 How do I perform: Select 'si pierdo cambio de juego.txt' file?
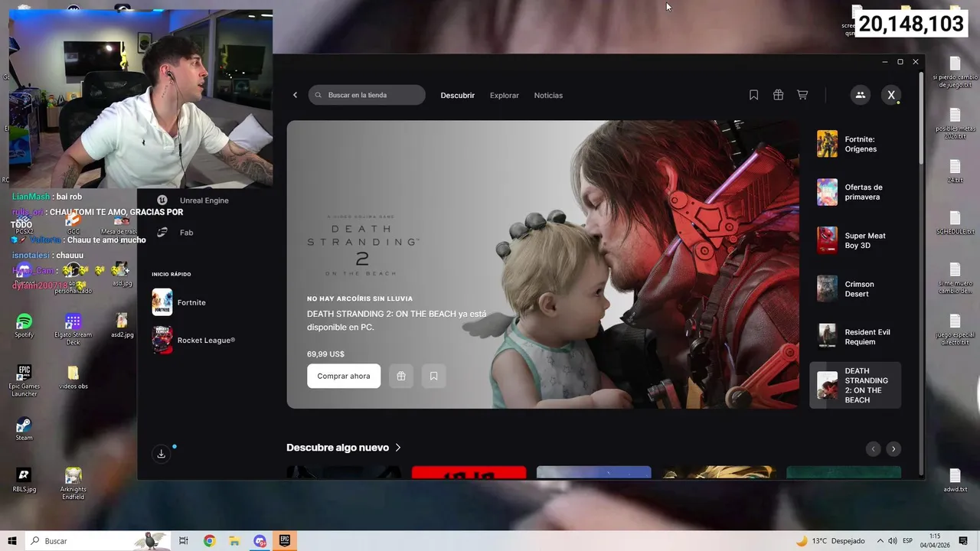click(x=955, y=73)
